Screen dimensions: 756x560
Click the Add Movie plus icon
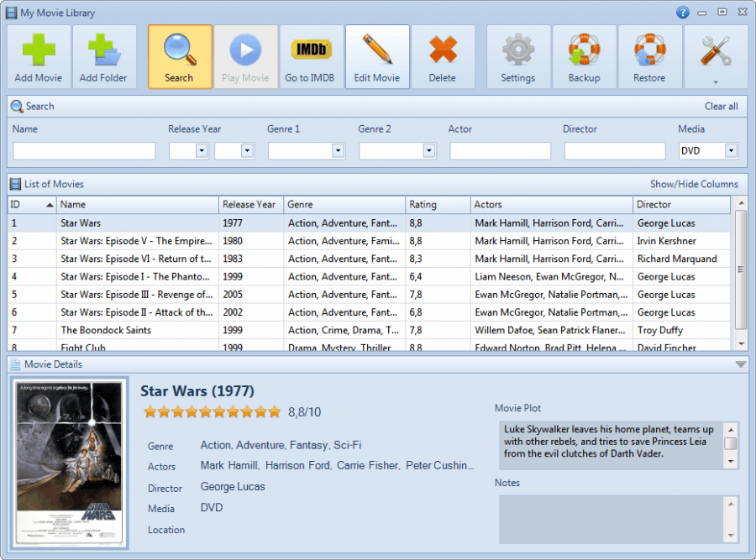38,48
